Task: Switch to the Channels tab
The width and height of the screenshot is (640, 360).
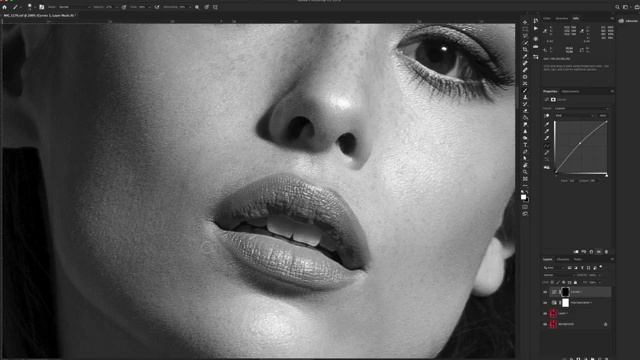Action: pyautogui.click(x=563, y=259)
